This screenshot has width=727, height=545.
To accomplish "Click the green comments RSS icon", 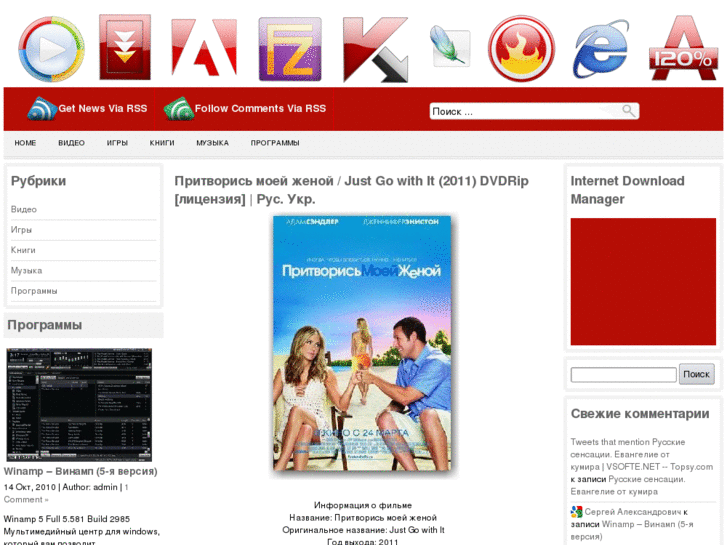I will click(179, 109).
